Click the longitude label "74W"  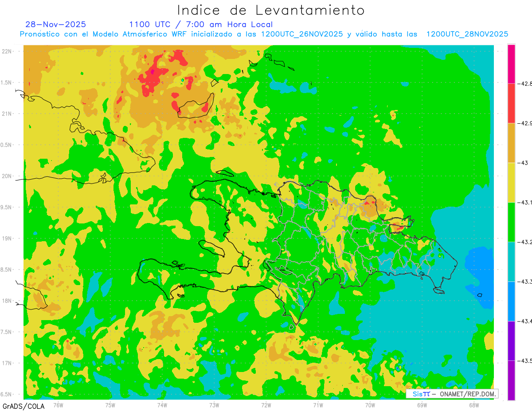coord(162,405)
